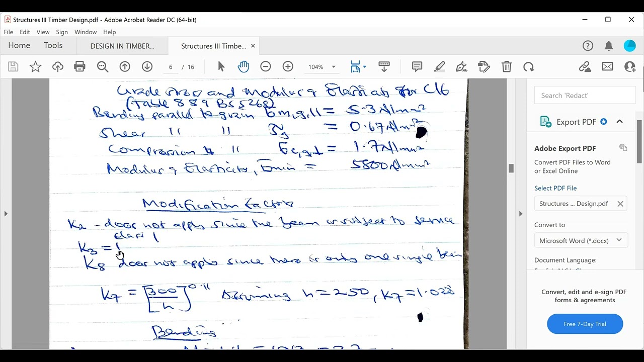Open the account profile avatar
Screen dimensions: 644x362
(630, 46)
